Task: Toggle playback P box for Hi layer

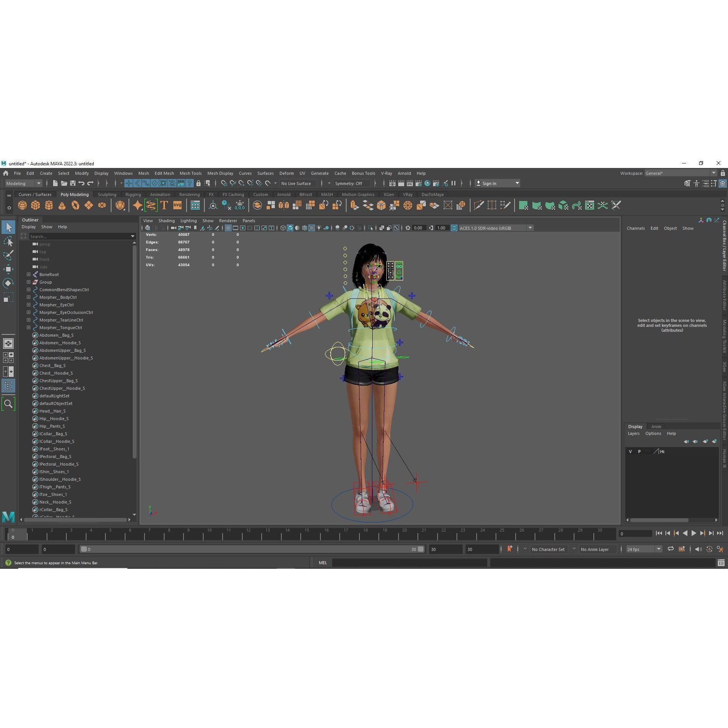Action: 639,452
